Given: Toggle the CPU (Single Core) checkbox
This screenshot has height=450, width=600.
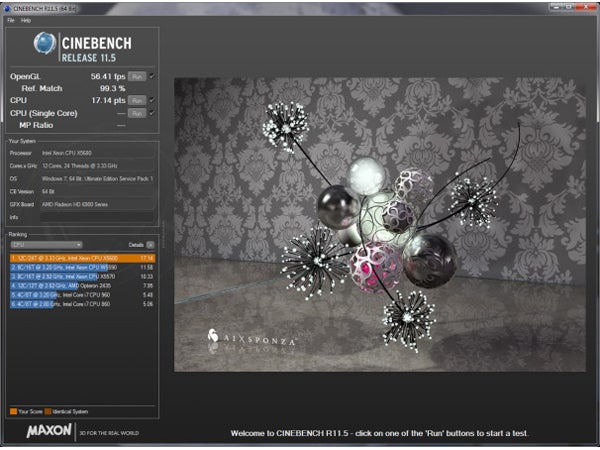Looking at the screenshot, I should [152, 113].
